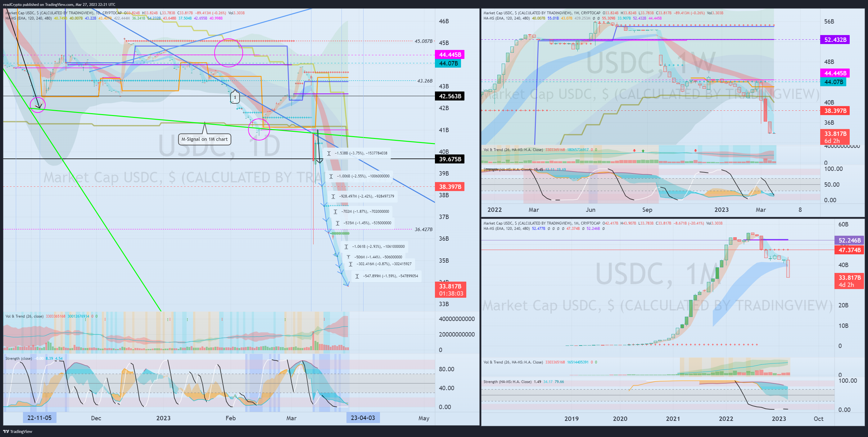The image size is (868, 437).
Task: Click the measure icon beside -928.497M (-2.42%)
Action: (333, 196)
